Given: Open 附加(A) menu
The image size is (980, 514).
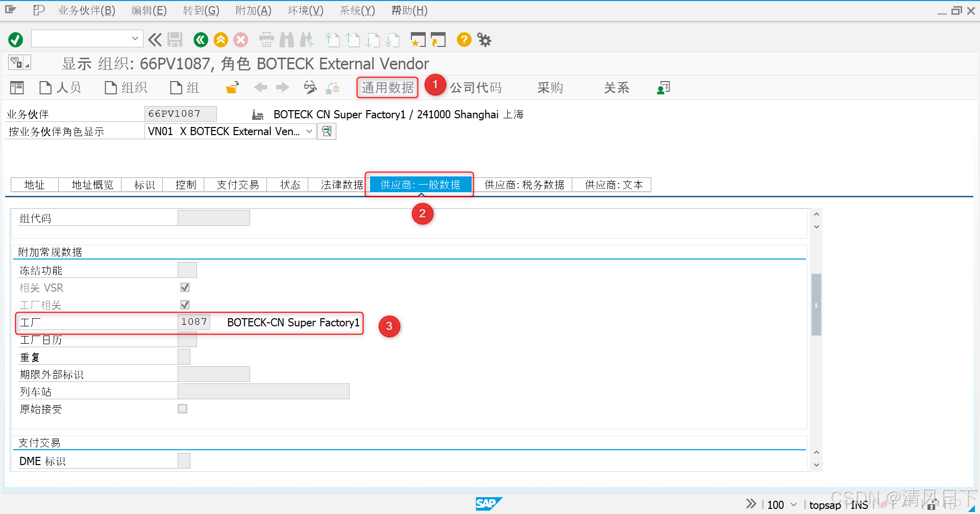Looking at the screenshot, I should [253, 11].
